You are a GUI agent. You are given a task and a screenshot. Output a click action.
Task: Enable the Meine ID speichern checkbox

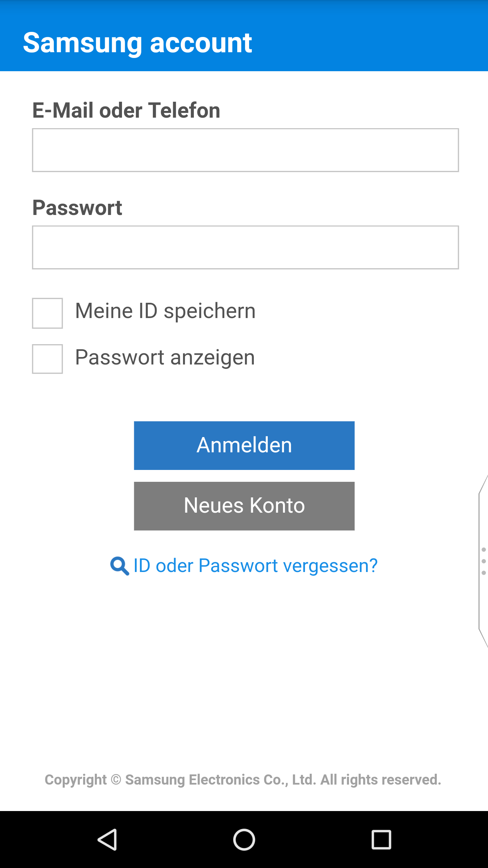(47, 313)
